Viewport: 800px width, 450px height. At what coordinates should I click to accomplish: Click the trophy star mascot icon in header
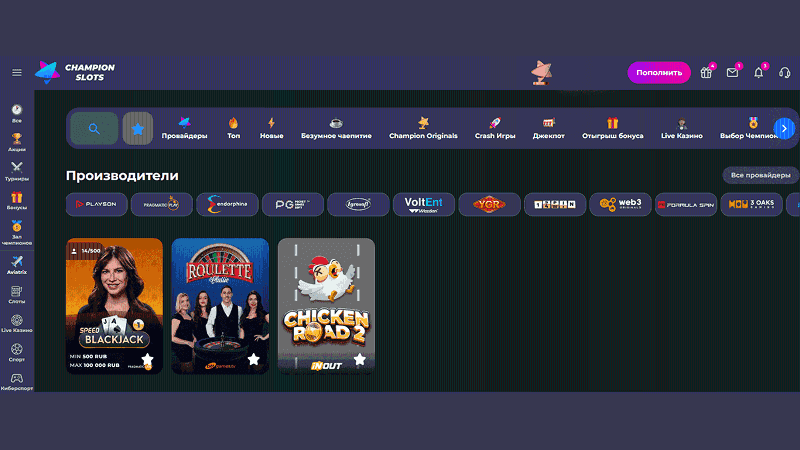point(541,72)
